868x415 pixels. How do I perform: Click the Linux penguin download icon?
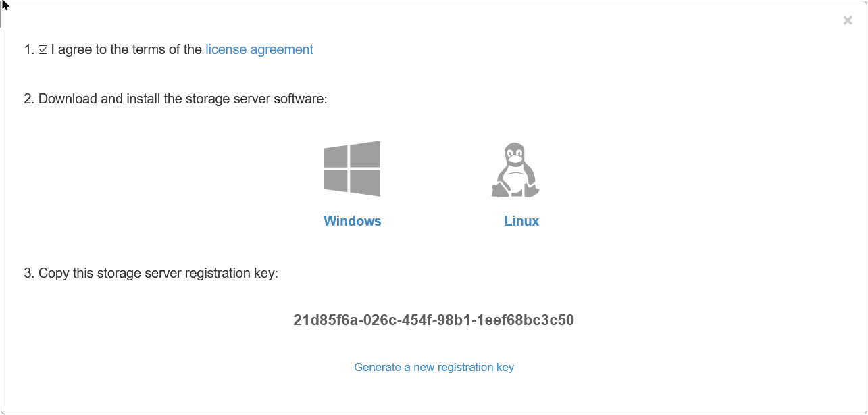click(x=515, y=170)
